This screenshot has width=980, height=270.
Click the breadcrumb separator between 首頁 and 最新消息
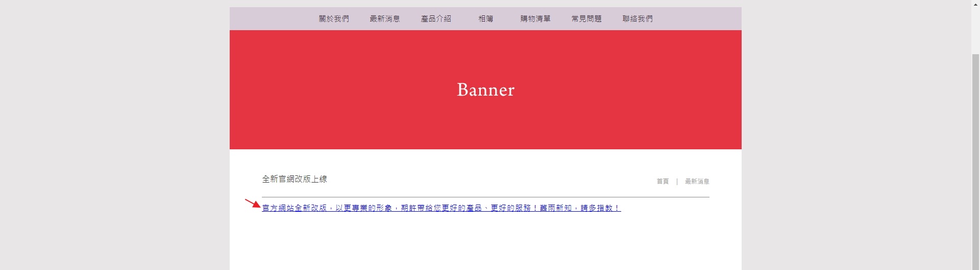677,182
